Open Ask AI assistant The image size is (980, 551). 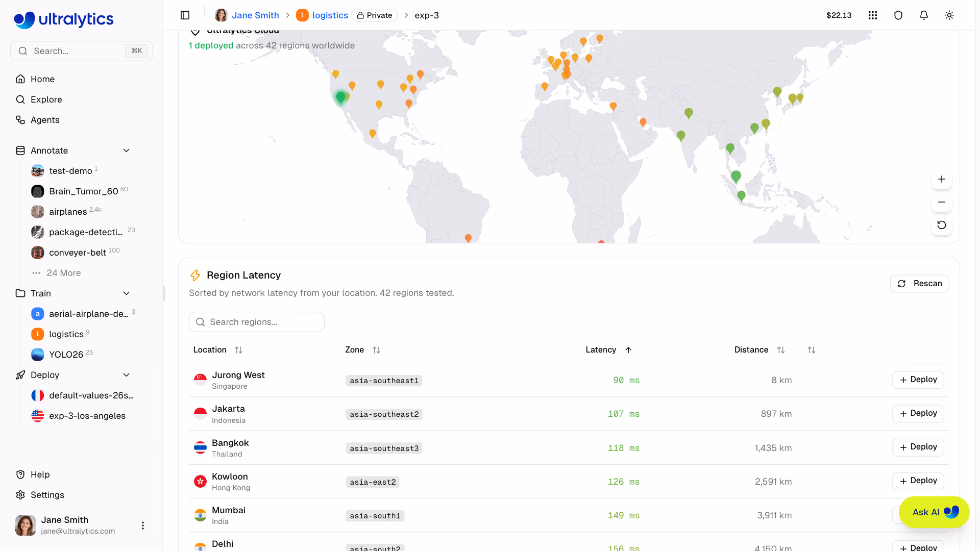pos(934,512)
